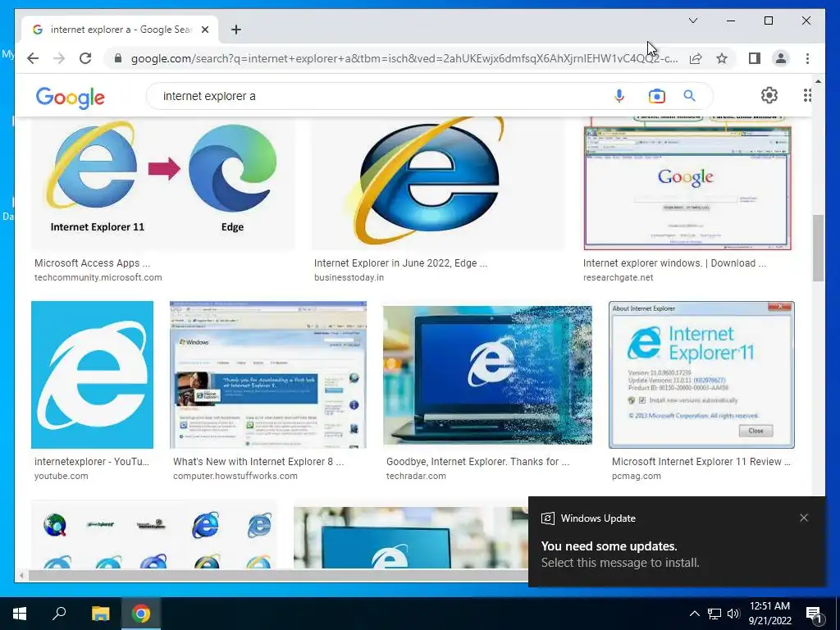Follow Internet Explorer in June 2022 link

coord(400,263)
